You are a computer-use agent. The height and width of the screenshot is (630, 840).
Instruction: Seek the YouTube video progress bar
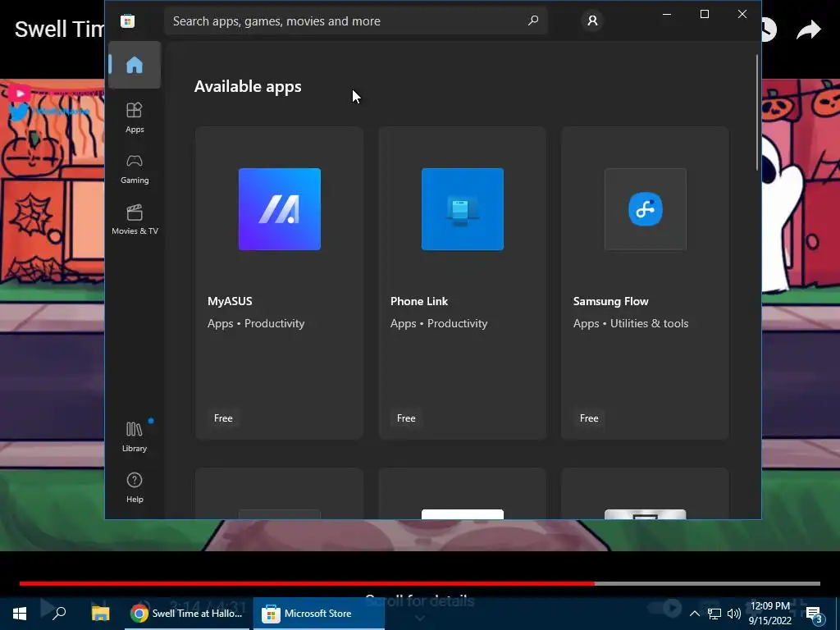click(419, 583)
